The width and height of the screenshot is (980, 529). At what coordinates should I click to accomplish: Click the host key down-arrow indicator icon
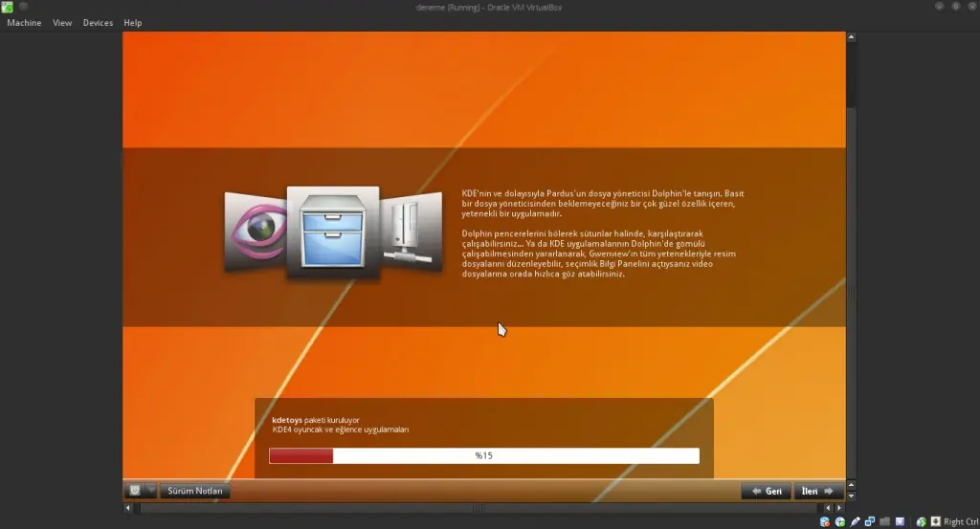click(936, 521)
